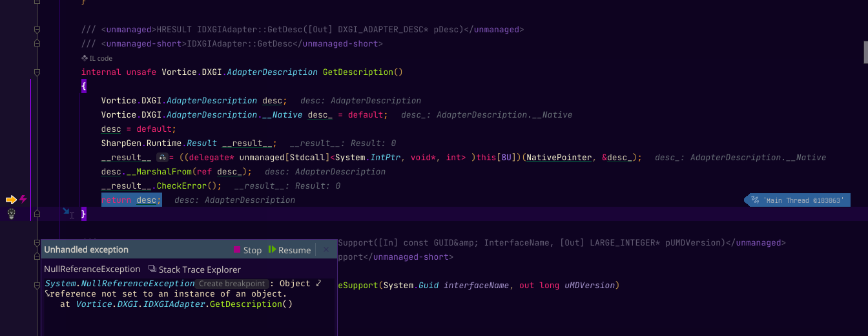Click the Create breakpoint button
868x336 pixels.
(231, 284)
